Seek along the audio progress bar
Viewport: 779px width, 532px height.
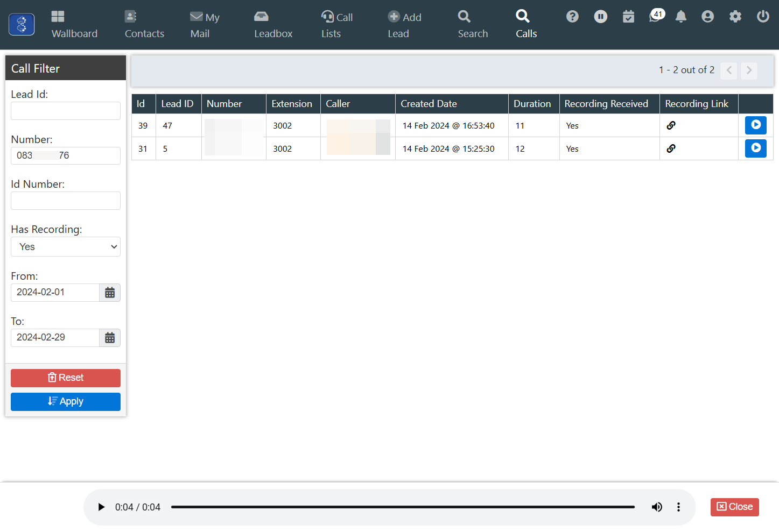[x=403, y=507]
